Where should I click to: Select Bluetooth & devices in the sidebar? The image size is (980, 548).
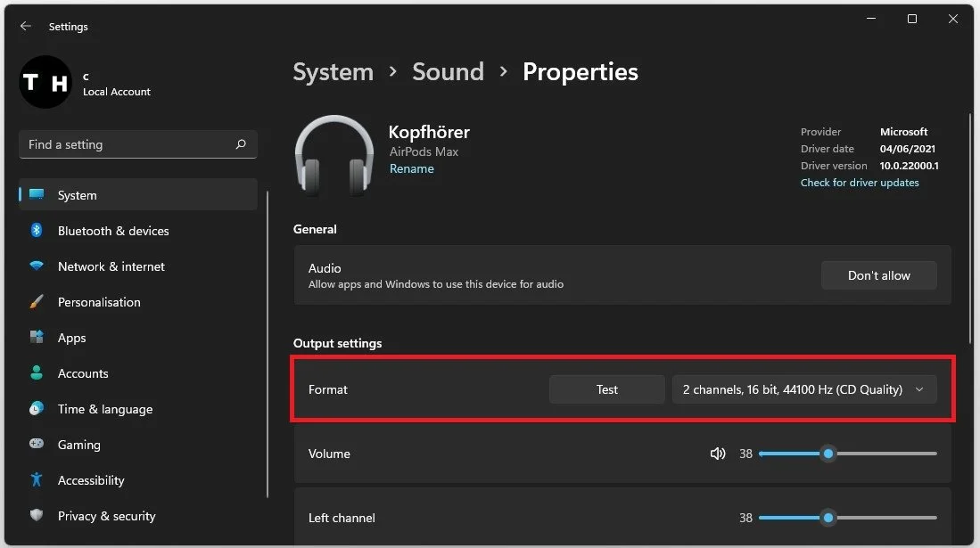click(x=113, y=230)
